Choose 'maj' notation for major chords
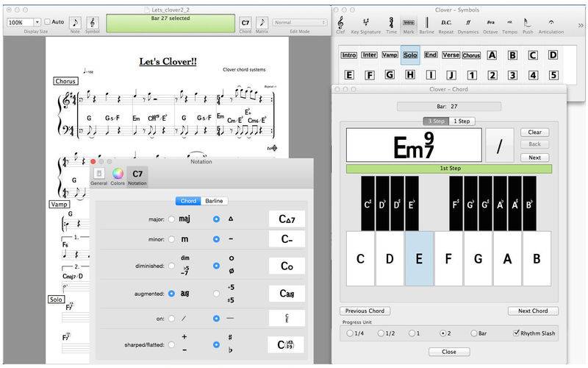This screenshot has height=368, width=588. coord(171,219)
